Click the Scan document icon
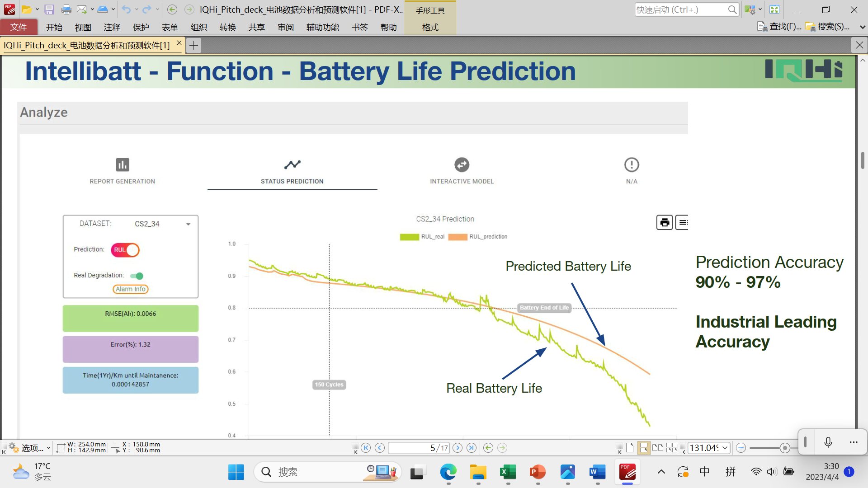The width and height of the screenshot is (868, 488). coord(103,9)
